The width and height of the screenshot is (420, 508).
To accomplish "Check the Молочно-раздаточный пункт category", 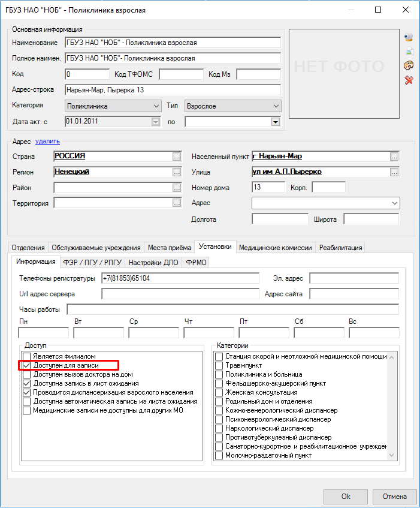I will [219, 455].
